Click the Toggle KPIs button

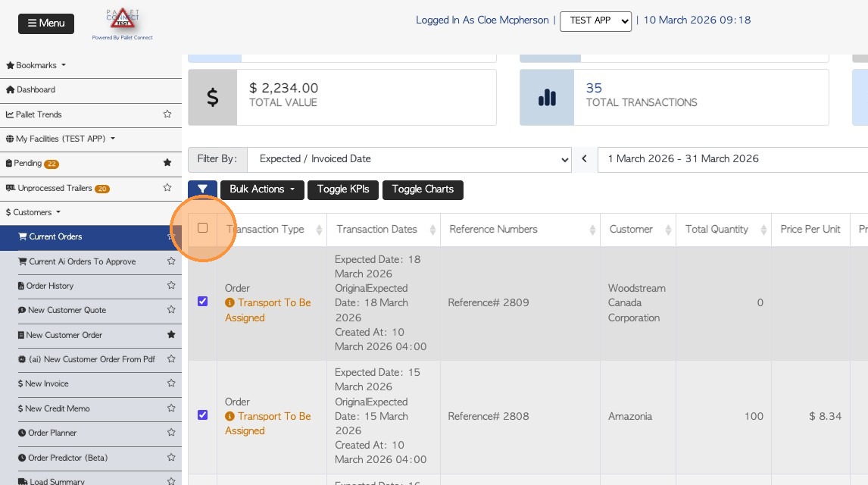pos(343,189)
